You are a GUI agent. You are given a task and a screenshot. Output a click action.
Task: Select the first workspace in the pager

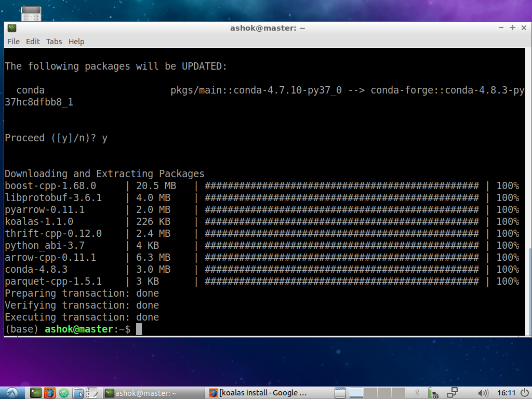(356, 393)
